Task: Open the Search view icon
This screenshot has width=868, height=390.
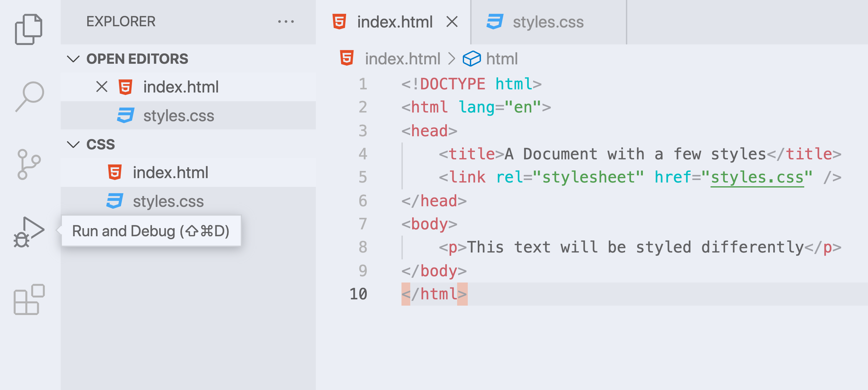Action: [x=30, y=96]
